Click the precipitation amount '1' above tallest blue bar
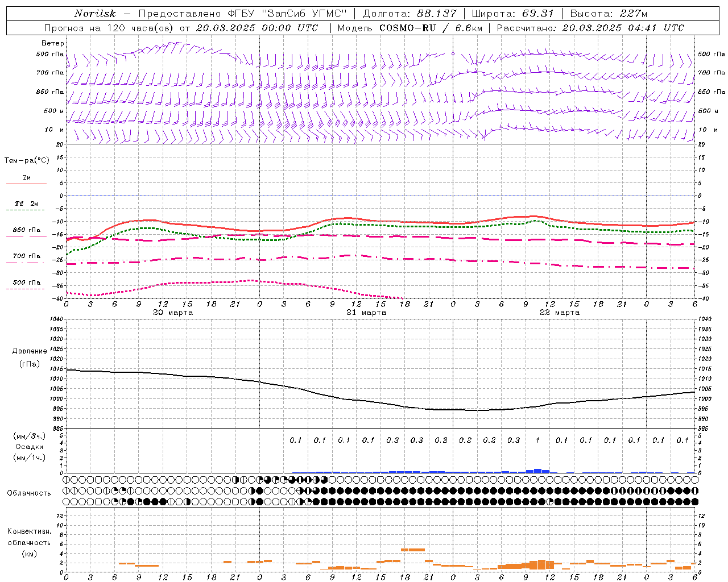This screenshot has height=582, width=728. point(537,440)
